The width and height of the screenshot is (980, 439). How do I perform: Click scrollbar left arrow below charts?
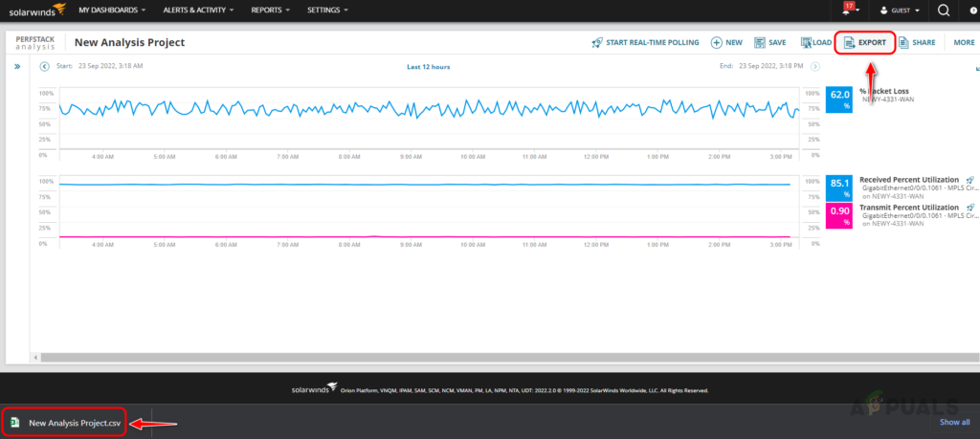tap(35, 357)
